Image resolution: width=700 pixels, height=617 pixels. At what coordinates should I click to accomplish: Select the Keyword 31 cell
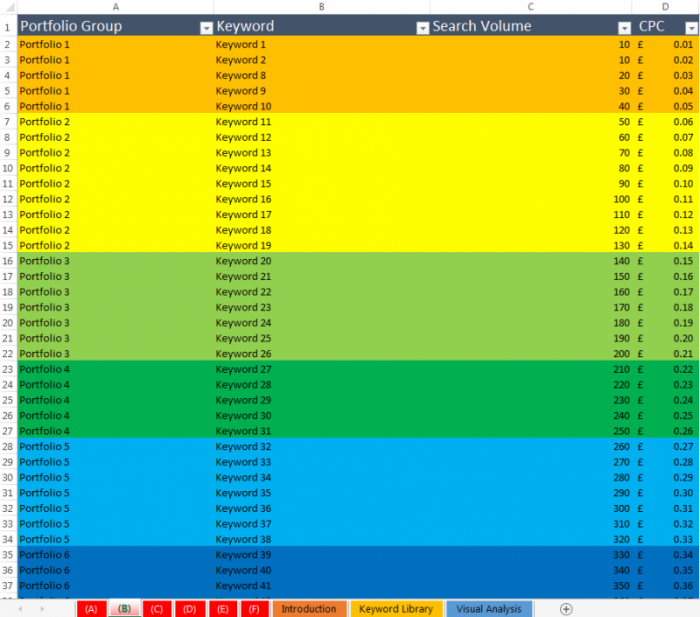tap(321, 431)
